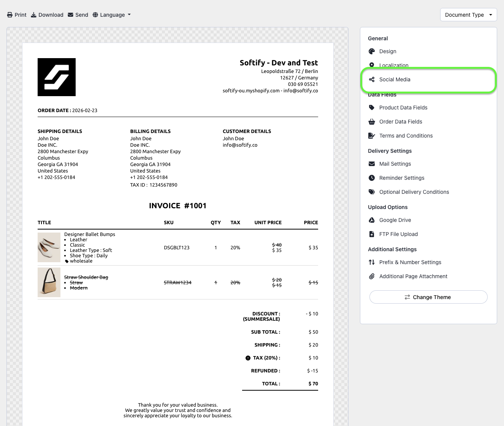Click the Mail Settings envelope icon
The image size is (504, 426).
tap(372, 164)
